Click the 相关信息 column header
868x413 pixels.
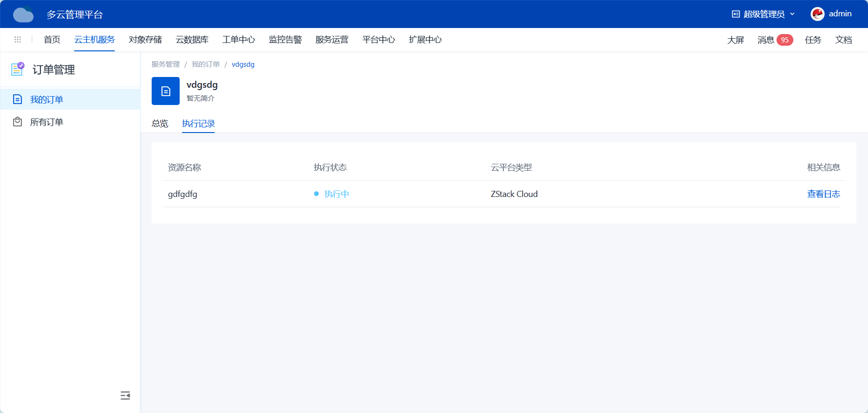[824, 168]
